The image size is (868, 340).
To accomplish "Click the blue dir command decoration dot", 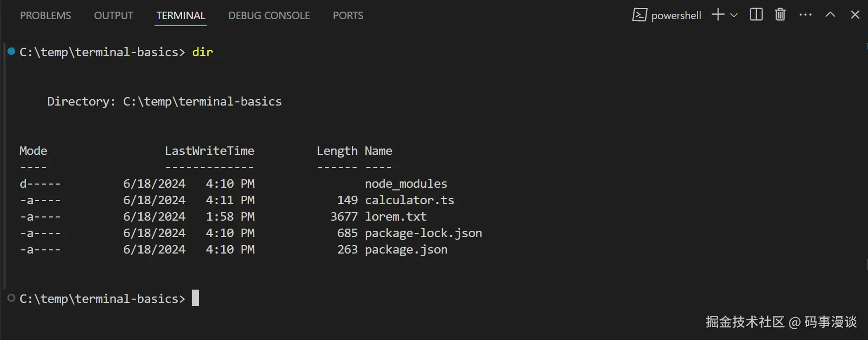I will coord(11,51).
